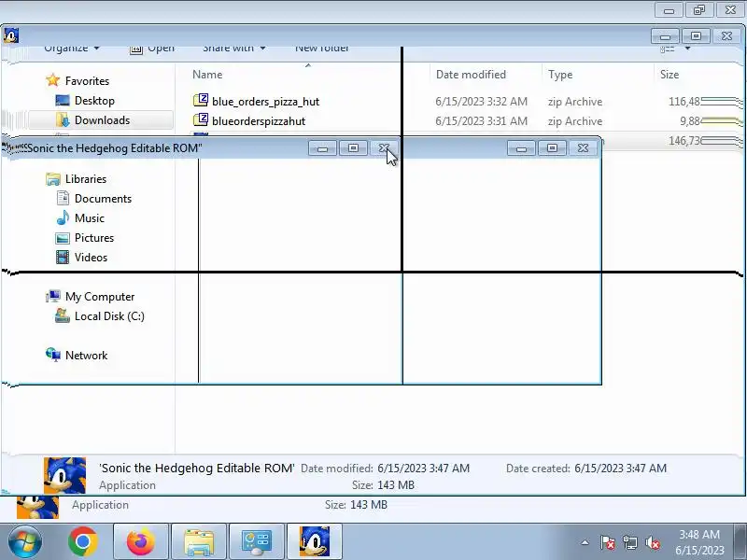Image resolution: width=747 pixels, height=560 pixels.
Task: Click the Pictures library icon
Action: click(x=63, y=238)
